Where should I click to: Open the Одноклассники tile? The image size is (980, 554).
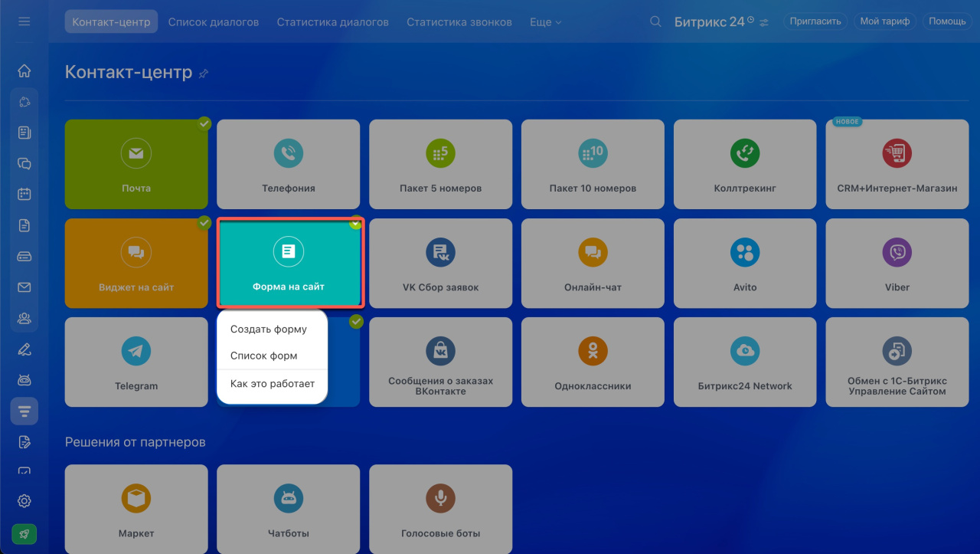[x=593, y=362]
